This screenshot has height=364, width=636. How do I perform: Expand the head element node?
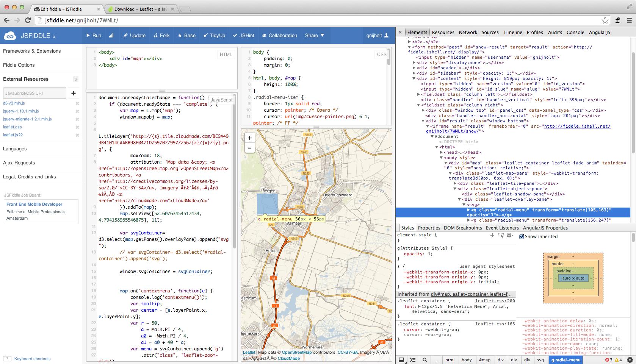(x=441, y=152)
